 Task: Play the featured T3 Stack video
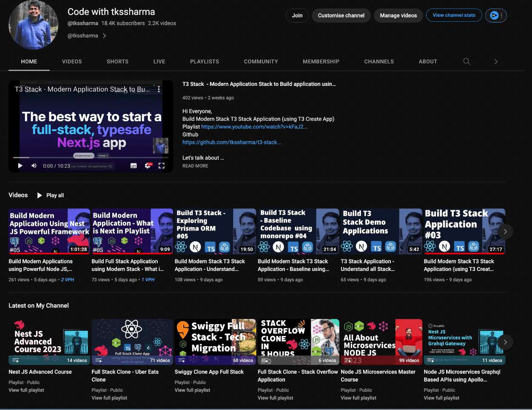tap(20, 166)
